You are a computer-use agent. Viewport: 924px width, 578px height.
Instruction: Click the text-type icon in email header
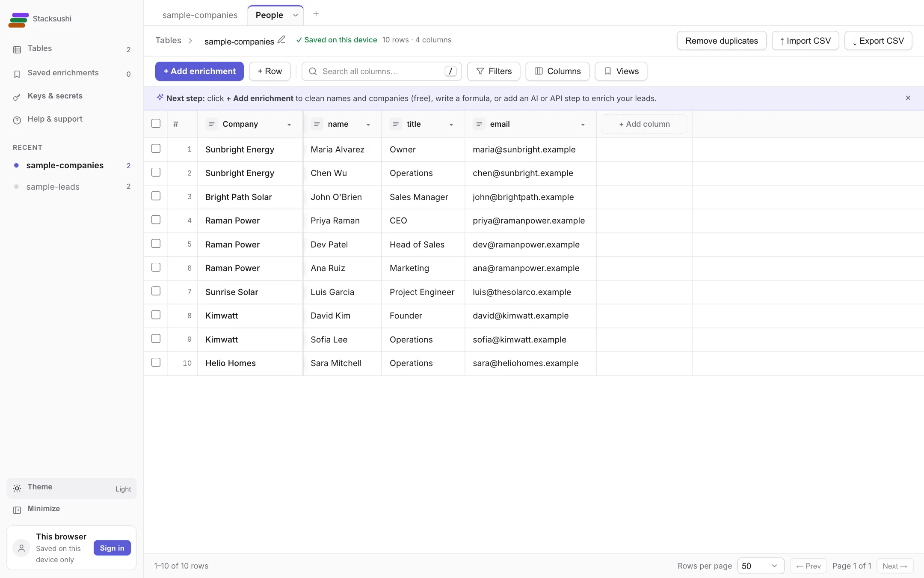[479, 124]
